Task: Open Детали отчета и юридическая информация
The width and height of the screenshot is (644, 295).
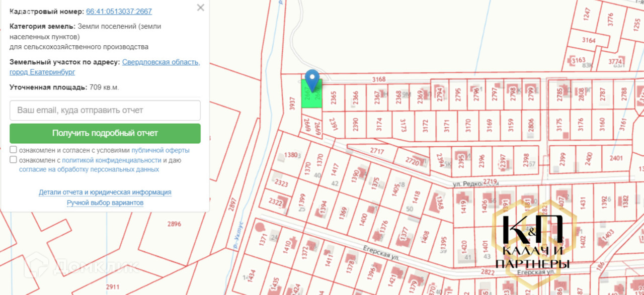Action: 105,192
